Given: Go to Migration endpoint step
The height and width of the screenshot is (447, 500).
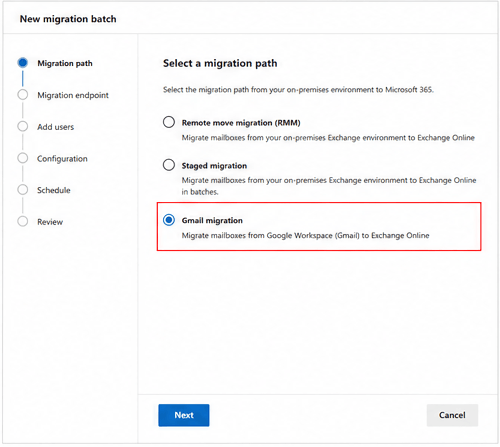Looking at the screenshot, I should click(73, 95).
